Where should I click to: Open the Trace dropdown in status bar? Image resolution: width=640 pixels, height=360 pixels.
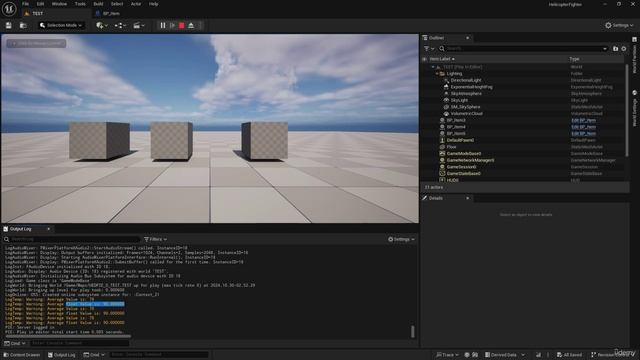pyautogui.click(x=448, y=355)
